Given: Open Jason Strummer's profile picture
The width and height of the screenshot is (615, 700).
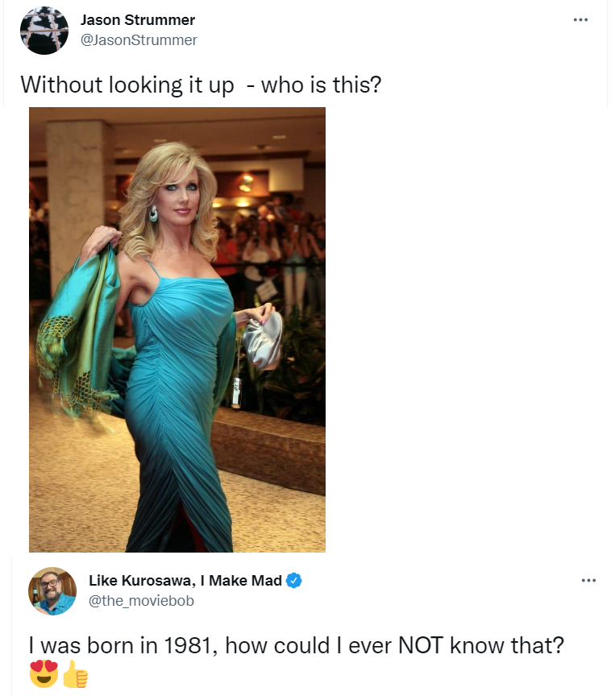Looking at the screenshot, I should (x=44, y=31).
